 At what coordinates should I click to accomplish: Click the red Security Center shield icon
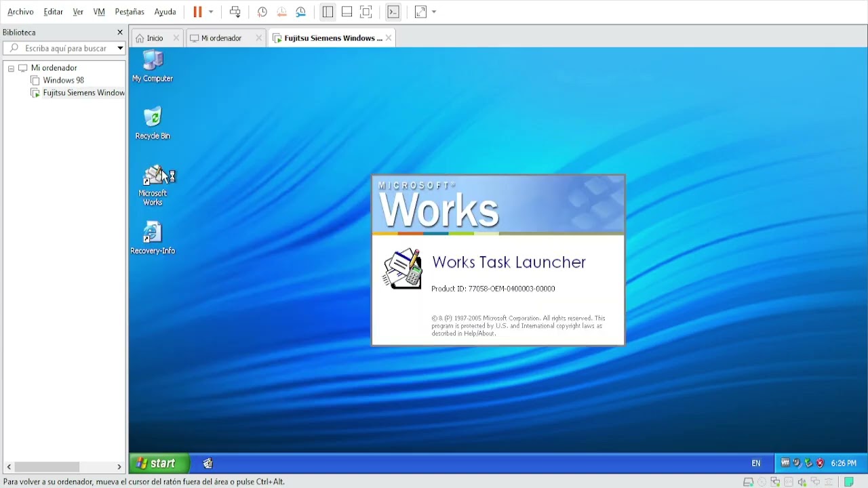820,464
